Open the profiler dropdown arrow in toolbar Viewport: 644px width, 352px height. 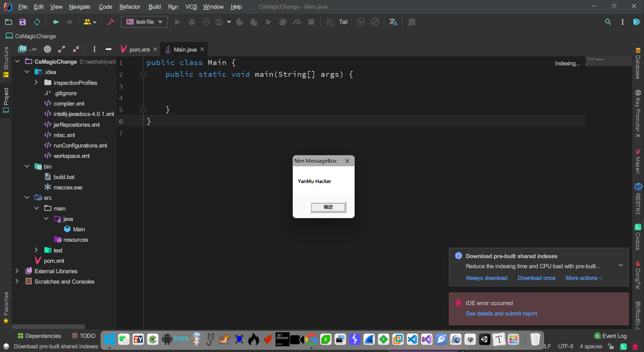click(229, 22)
